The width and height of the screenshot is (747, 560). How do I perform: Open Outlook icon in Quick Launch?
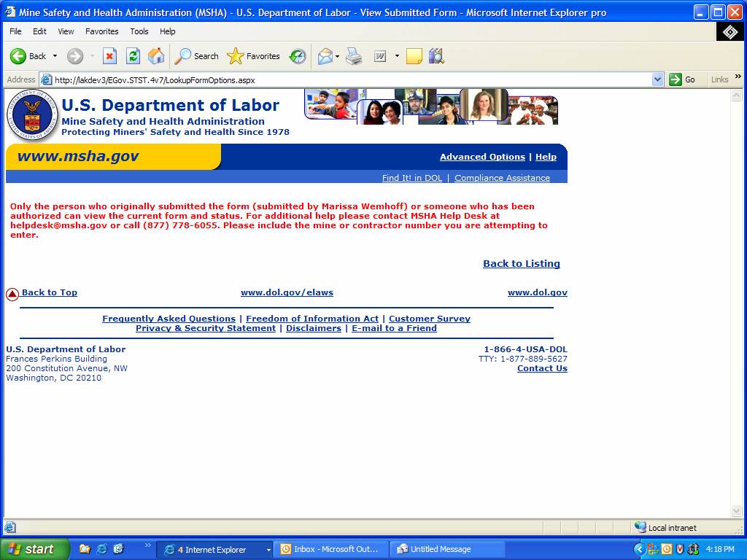click(118, 549)
